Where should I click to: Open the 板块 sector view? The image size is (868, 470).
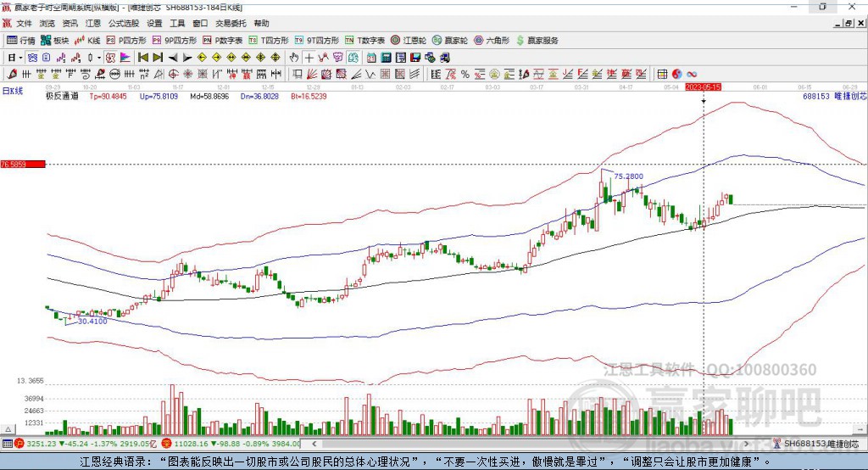click(x=55, y=41)
